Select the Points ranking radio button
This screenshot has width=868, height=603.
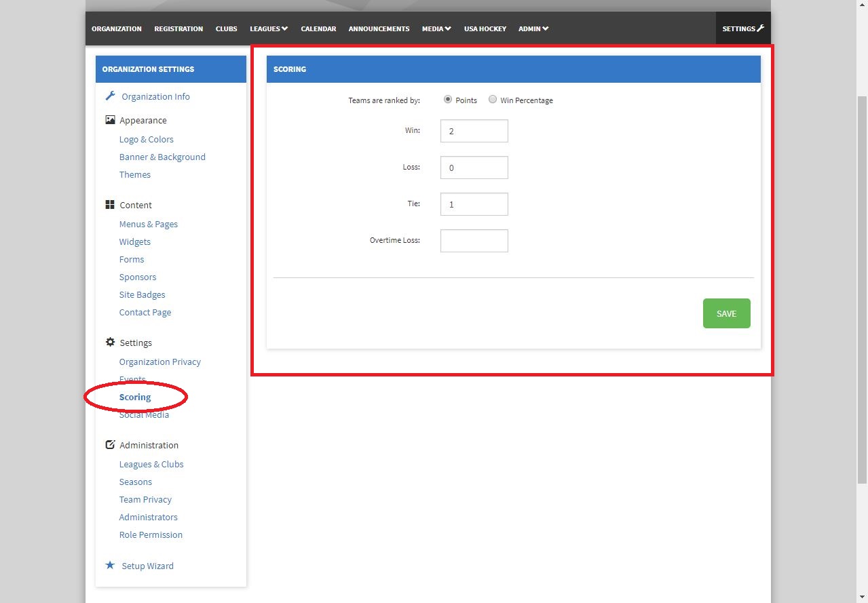[448, 100]
